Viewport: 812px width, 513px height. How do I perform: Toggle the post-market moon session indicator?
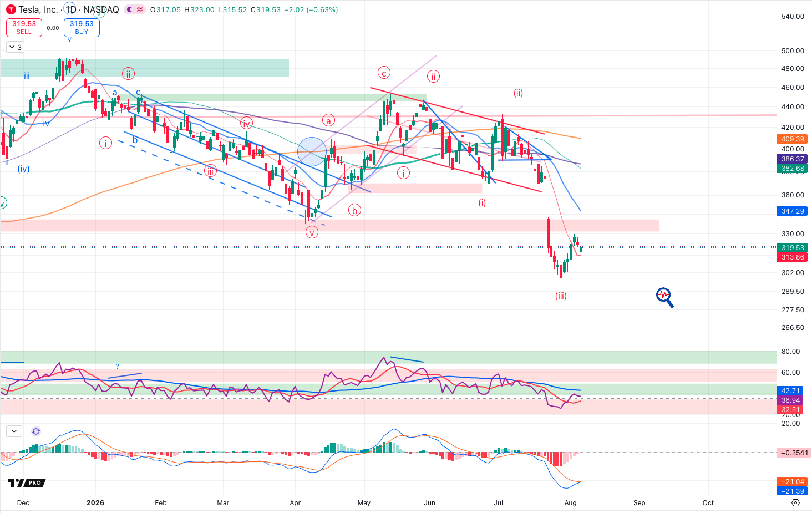(x=129, y=9)
